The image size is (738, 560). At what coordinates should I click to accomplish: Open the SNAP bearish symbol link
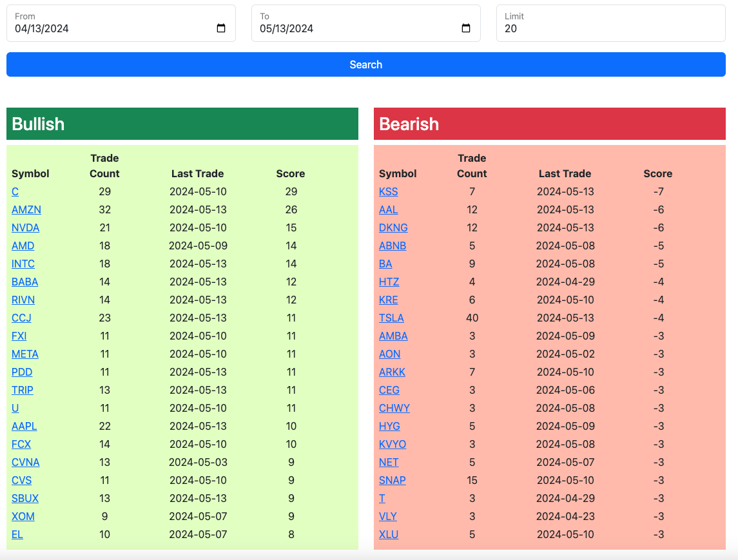click(393, 481)
